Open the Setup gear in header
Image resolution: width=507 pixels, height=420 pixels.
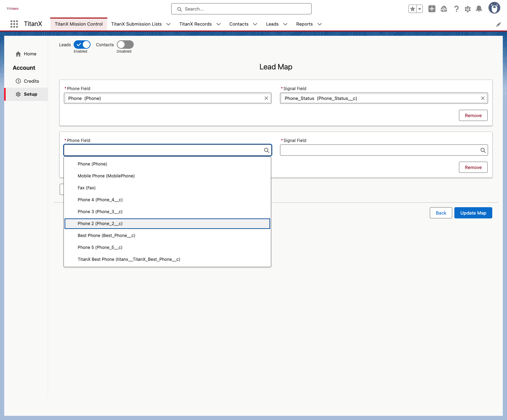click(468, 9)
